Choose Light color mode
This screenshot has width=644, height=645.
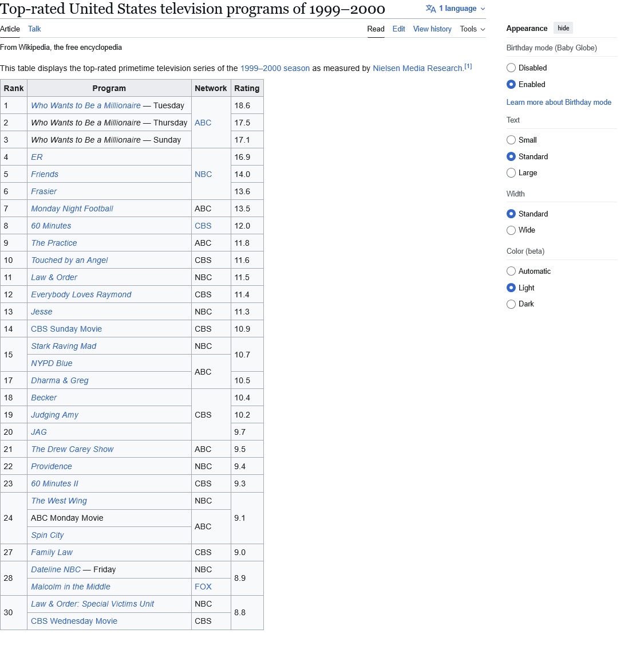[511, 288]
